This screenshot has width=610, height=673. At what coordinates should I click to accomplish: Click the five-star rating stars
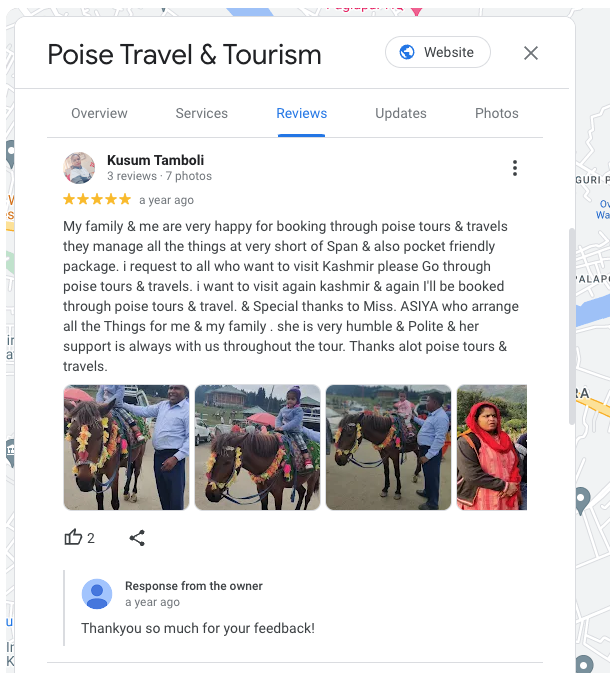[x=97, y=199]
